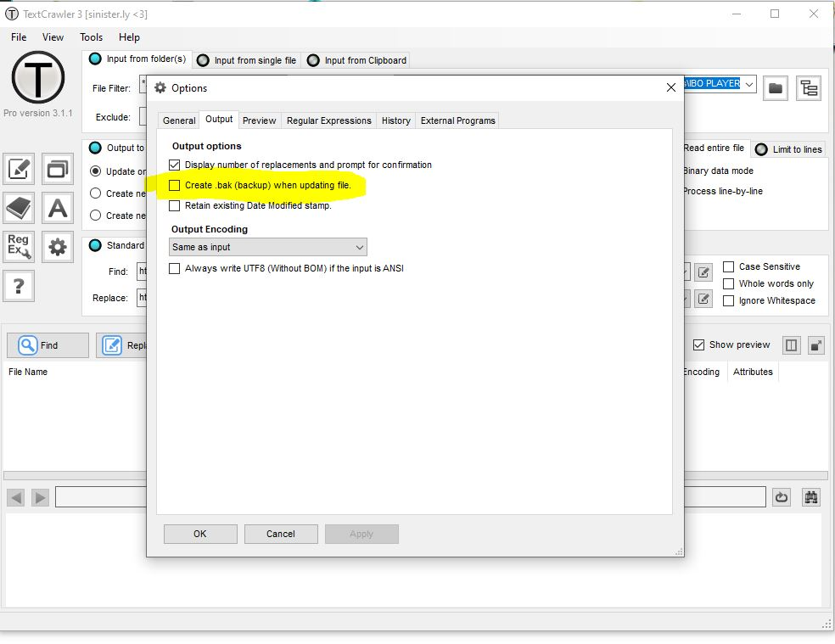Click the browse folder icon
Image resolution: width=835 pixels, height=644 pixels.
[x=775, y=88]
